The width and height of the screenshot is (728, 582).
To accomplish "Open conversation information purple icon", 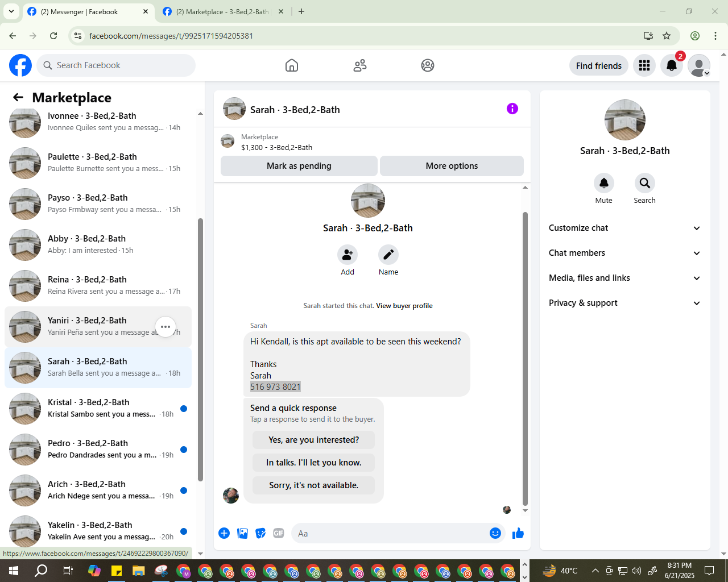I will [512, 109].
